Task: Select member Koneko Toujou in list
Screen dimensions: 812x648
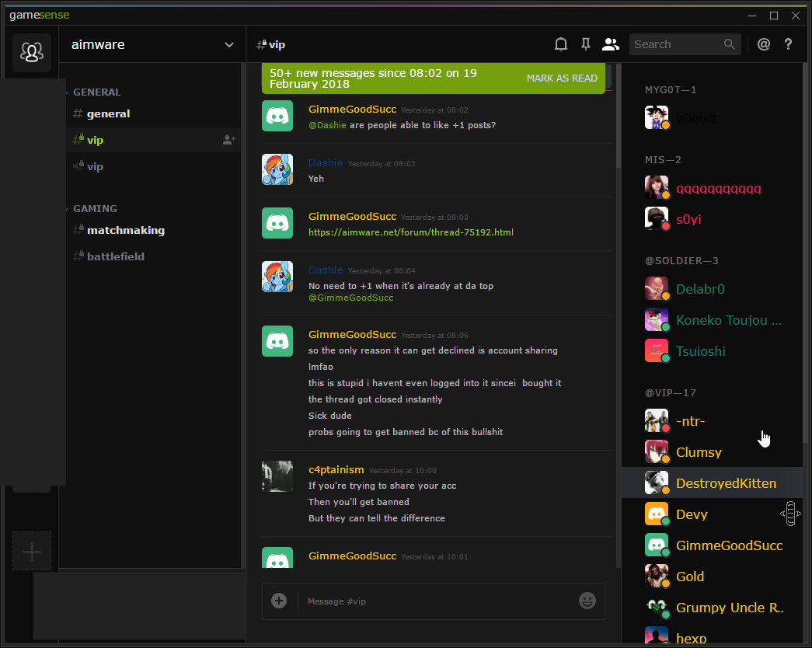Action: tap(712, 320)
